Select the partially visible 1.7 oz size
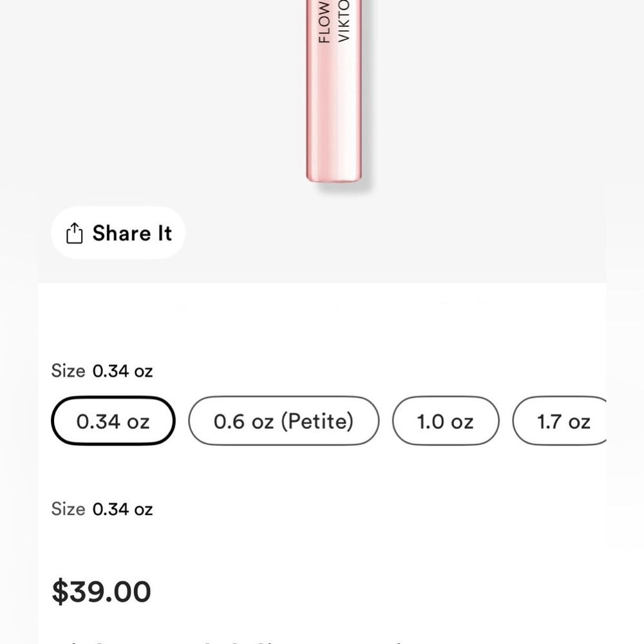This screenshot has width=644, height=644. pyautogui.click(x=560, y=421)
